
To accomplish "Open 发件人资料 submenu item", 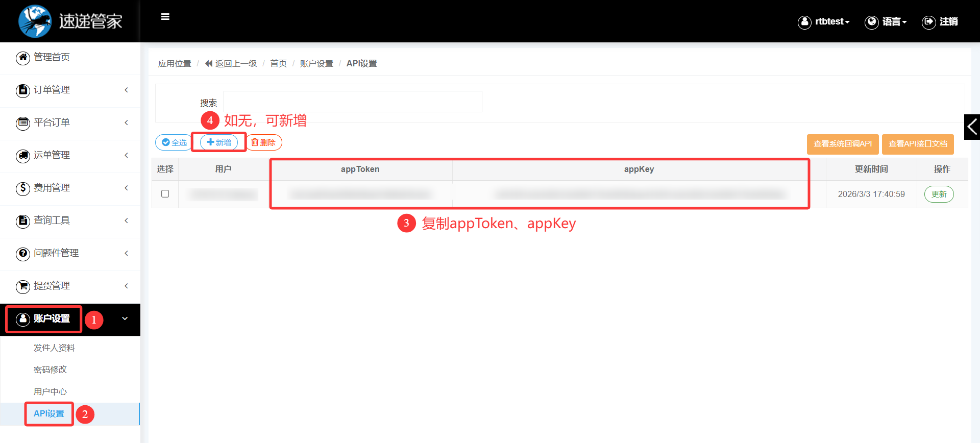I will click(54, 348).
